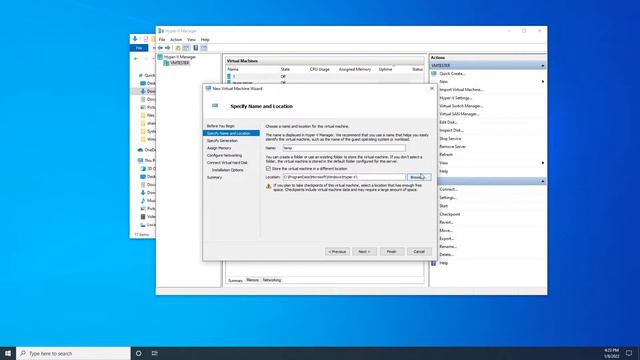Click the Quick Create icon in Actions
This screenshot has width=640, height=360.
[x=434, y=73]
